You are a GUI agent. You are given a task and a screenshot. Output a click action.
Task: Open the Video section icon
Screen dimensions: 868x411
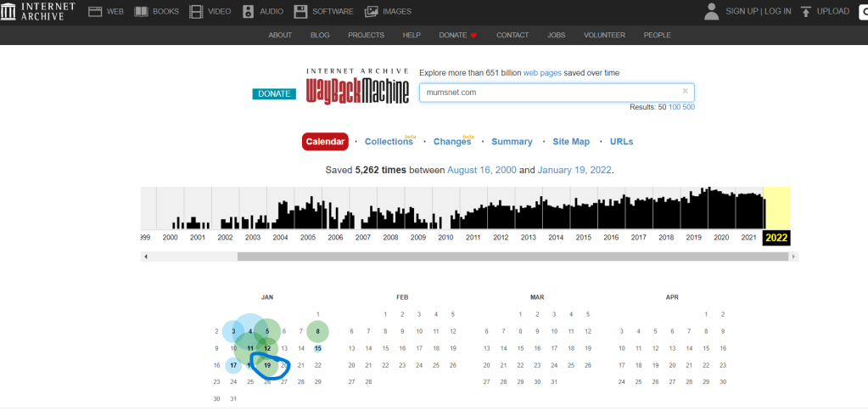coord(197,12)
